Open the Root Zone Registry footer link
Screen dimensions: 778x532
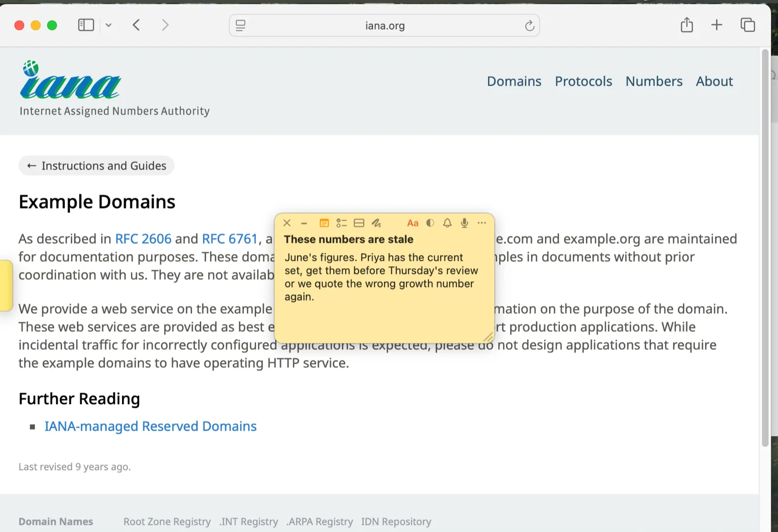click(167, 522)
